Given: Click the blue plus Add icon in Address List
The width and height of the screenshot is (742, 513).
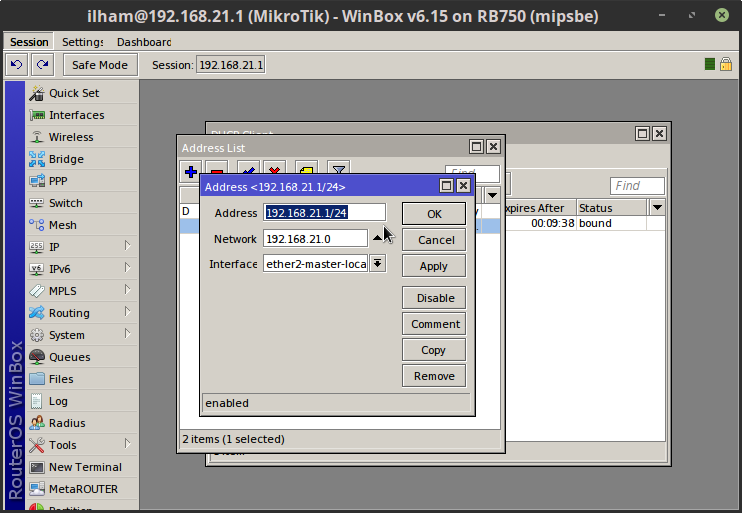Looking at the screenshot, I should pos(191,172).
